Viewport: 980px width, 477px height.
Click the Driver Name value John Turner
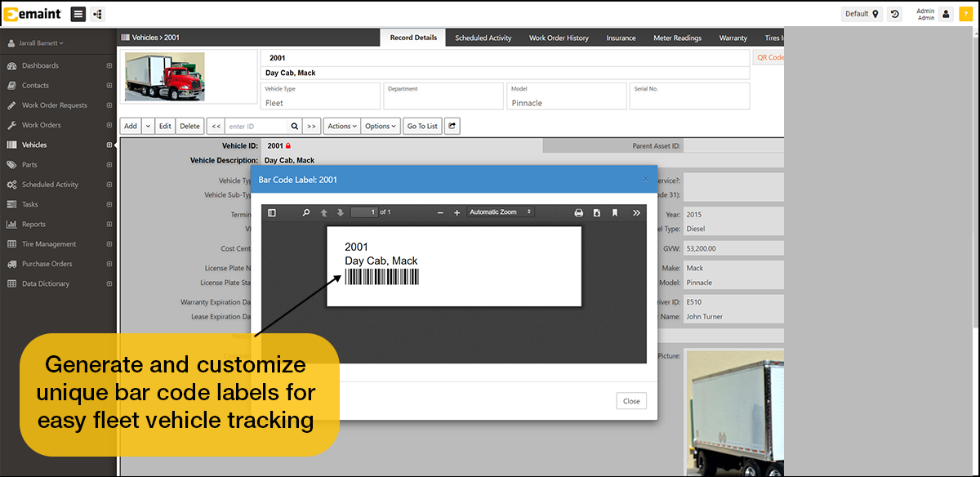pos(704,317)
